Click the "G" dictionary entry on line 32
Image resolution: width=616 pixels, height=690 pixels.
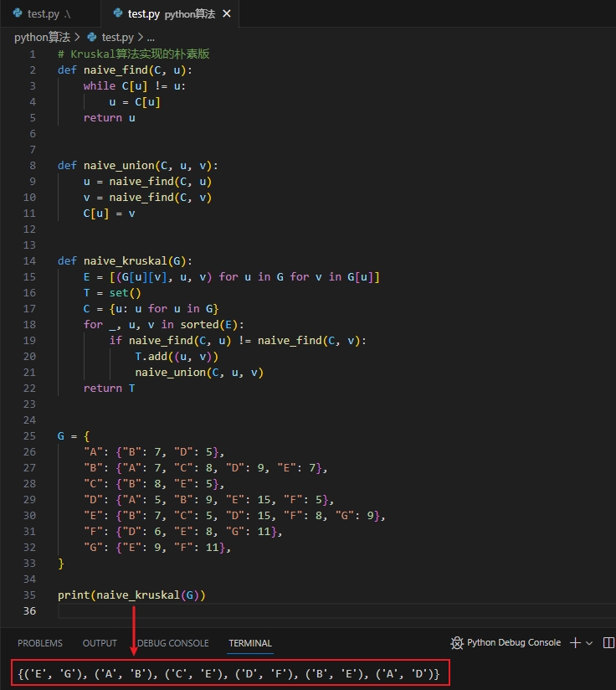157,548
